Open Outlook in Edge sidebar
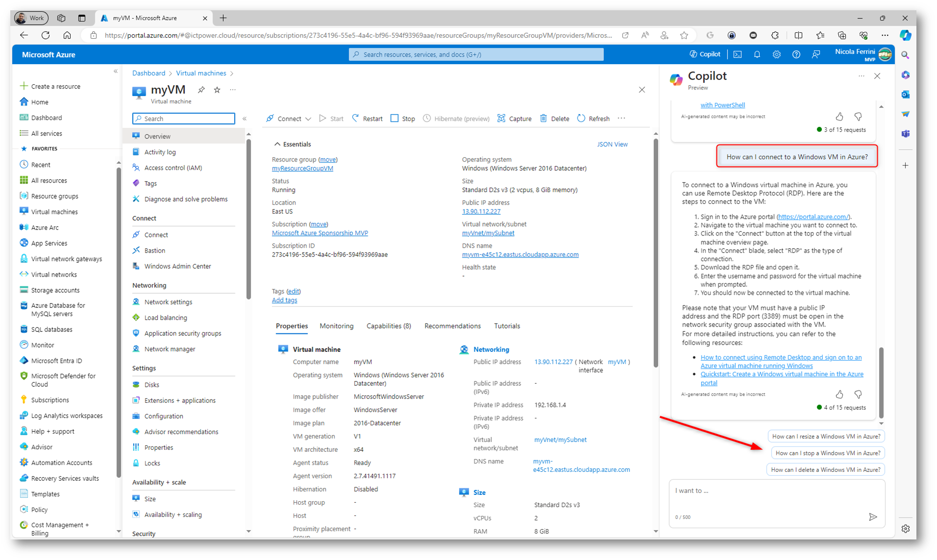Image resolution: width=937 pixels, height=560 pixels. (905, 94)
